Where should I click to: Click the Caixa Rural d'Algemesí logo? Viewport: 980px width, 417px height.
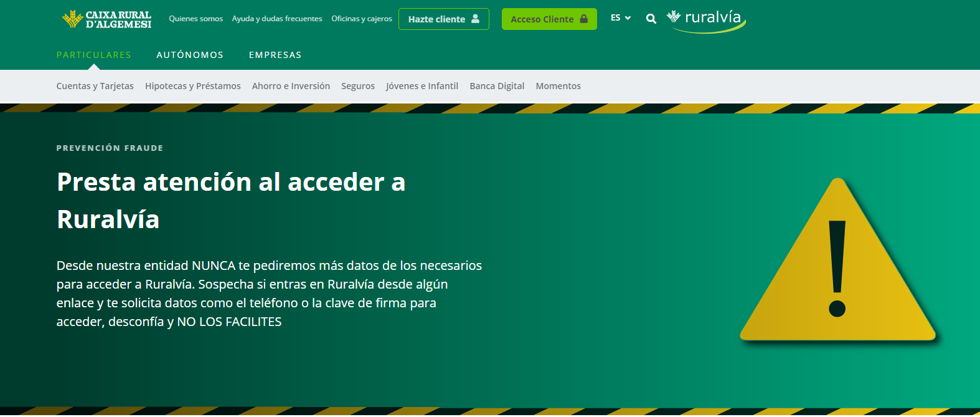[x=106, y=19]
